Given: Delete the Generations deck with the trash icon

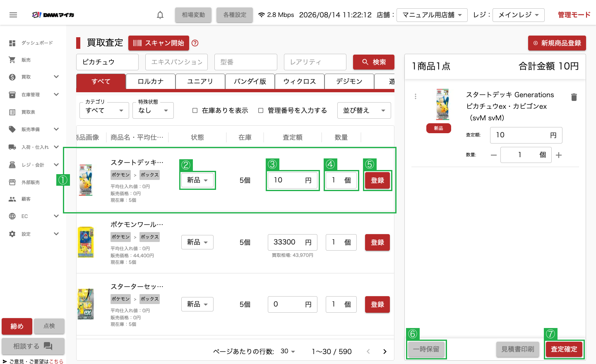Looking at the screenshot, I should pos(574,97).
